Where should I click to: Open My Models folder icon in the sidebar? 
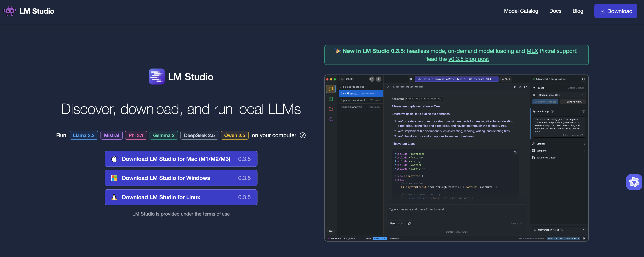click(x=331, y=109)
